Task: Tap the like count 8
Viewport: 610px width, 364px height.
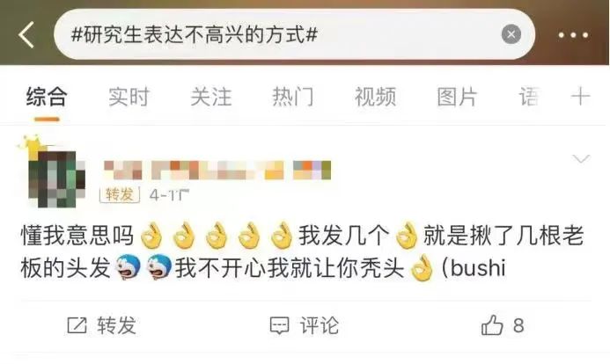Action: [x=518, y=325]
